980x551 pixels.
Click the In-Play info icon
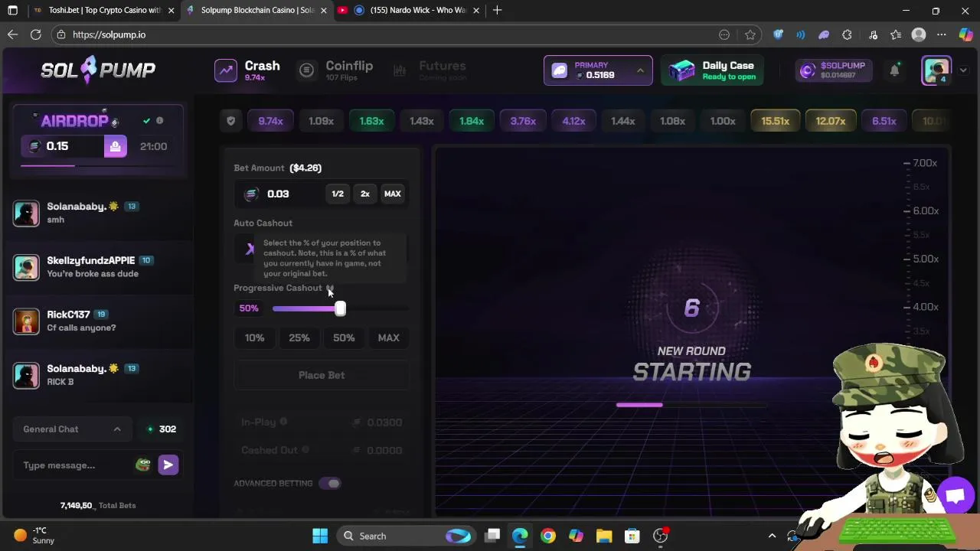pyautogui.click(x=283, y=422)
